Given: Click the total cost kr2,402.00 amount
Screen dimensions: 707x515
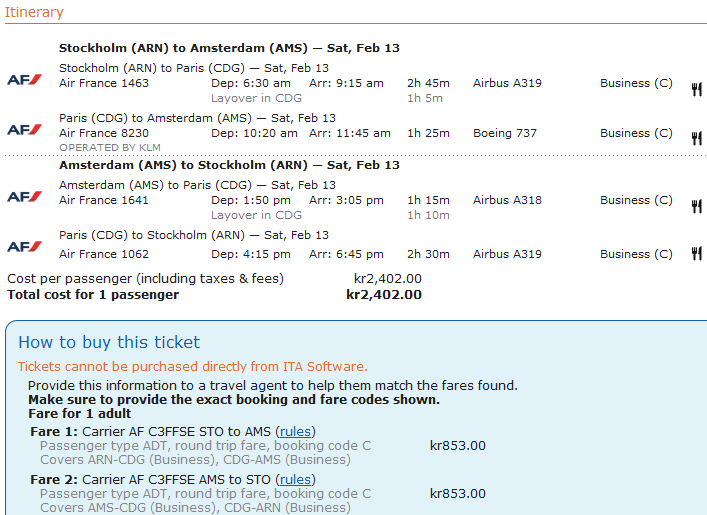Looking at the screenshot, I should tap(384, 295).
